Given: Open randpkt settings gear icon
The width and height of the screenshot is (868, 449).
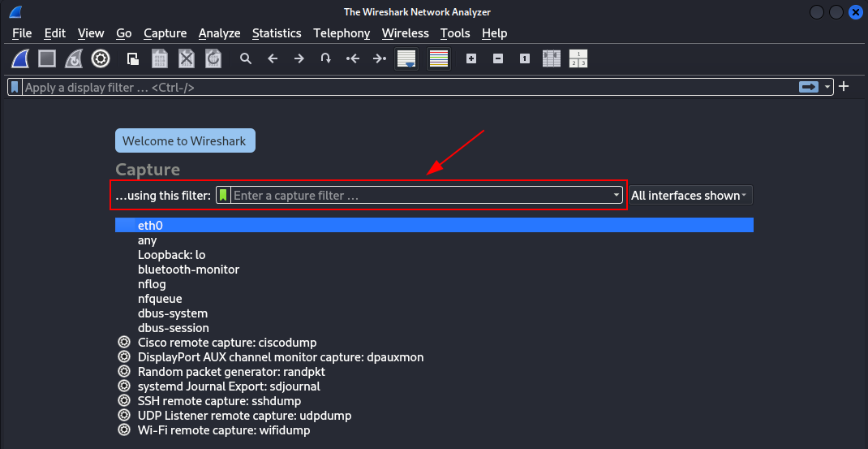Looking at the screenshot, I should click(x=124, y=371).
